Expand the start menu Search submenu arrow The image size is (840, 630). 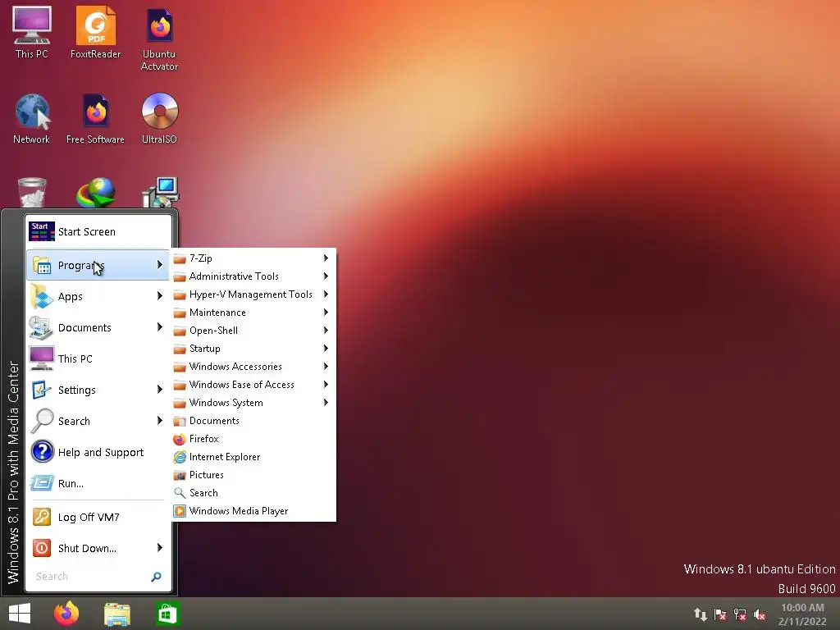160,421
